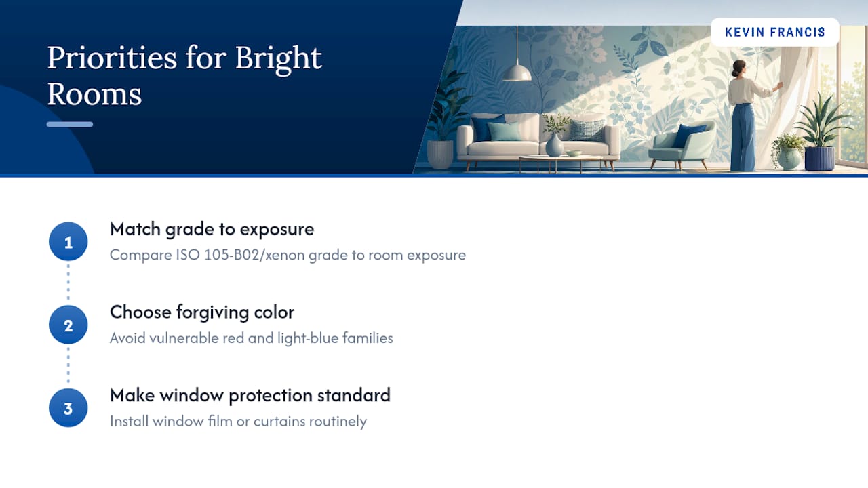Select dotted connector between steps 2 and 3
Screen dimensions: 868x488
pyautogui.click(x=68, y=367)
